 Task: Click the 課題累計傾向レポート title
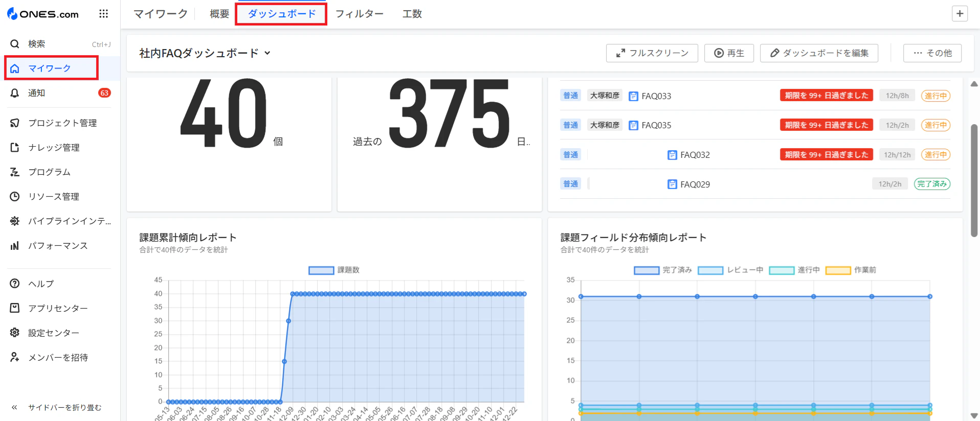point(188,238)
